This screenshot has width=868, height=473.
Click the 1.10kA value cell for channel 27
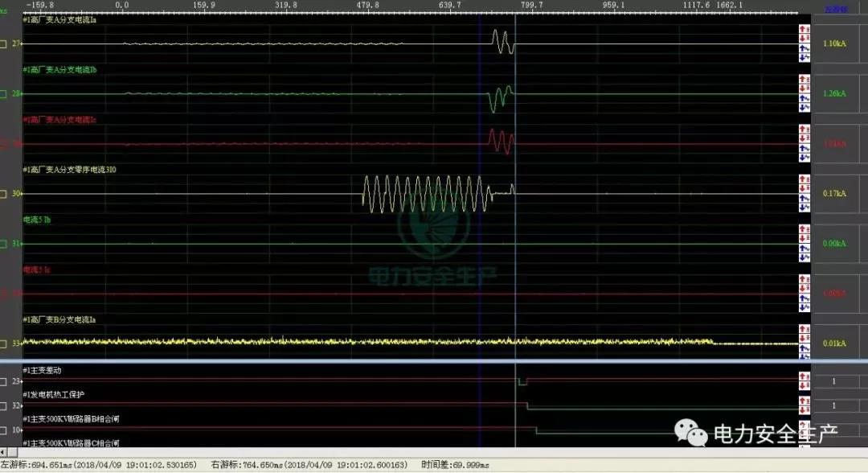point(834,43)
